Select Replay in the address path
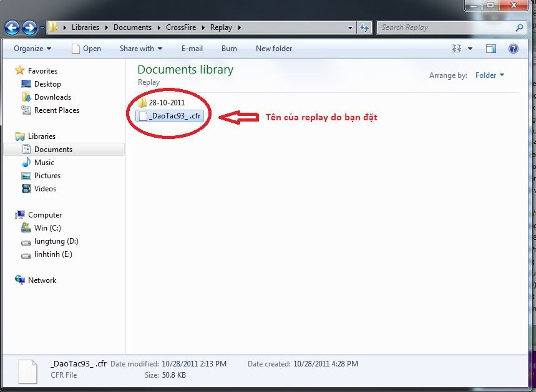This screenshot has width=536, height=392. pyautogui.click(x=221, y=27)
